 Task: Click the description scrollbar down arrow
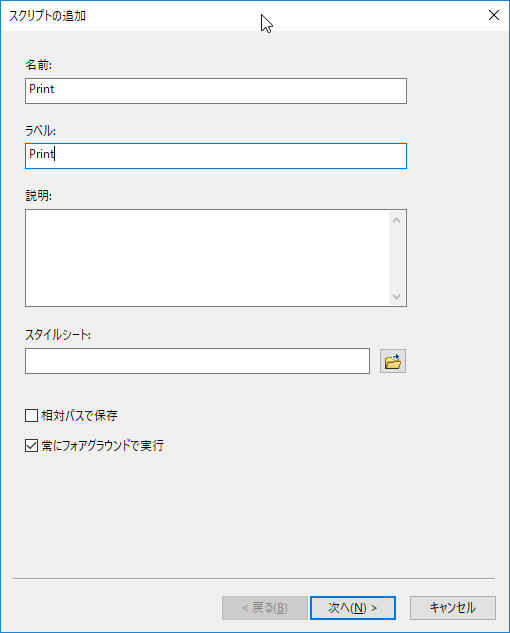[x=397, y=296]
